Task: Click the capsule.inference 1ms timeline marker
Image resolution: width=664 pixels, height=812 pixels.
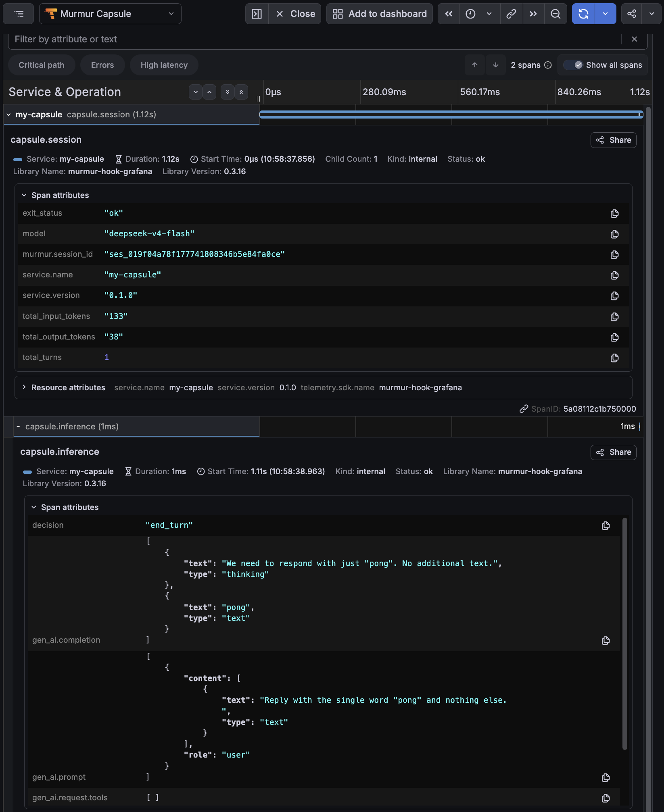Action: pos(639,427)
